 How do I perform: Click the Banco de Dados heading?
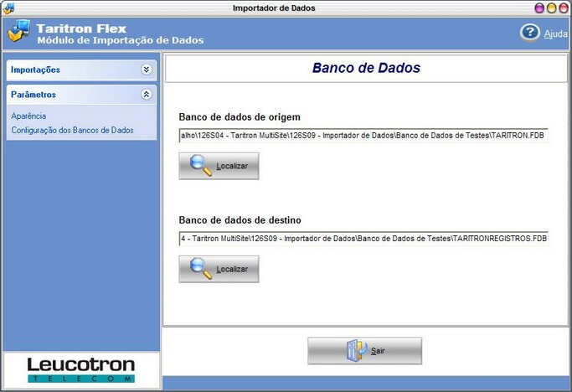[x=366, y=68]
